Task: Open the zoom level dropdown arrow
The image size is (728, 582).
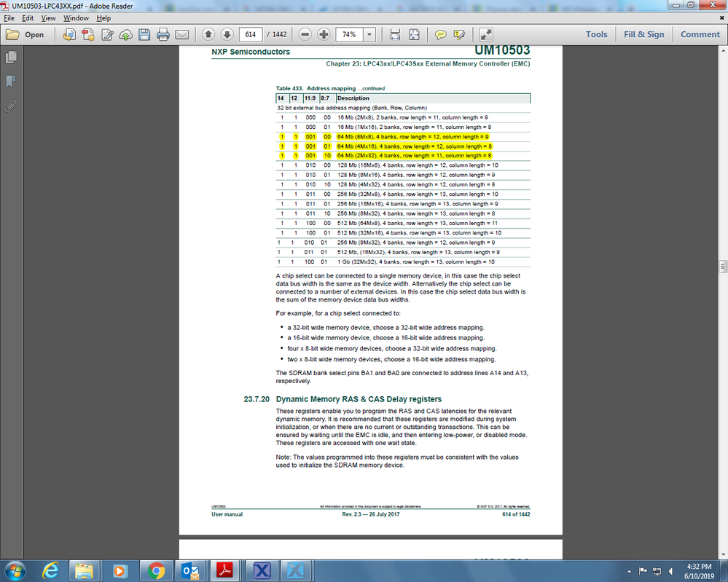Action: pyautogui.click(x=369, y=34)
